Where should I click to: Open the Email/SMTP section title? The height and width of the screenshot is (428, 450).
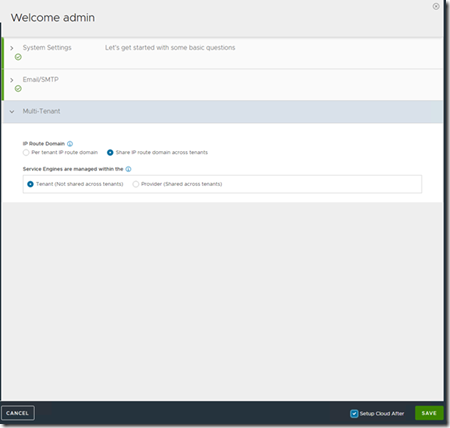(41, 79)
